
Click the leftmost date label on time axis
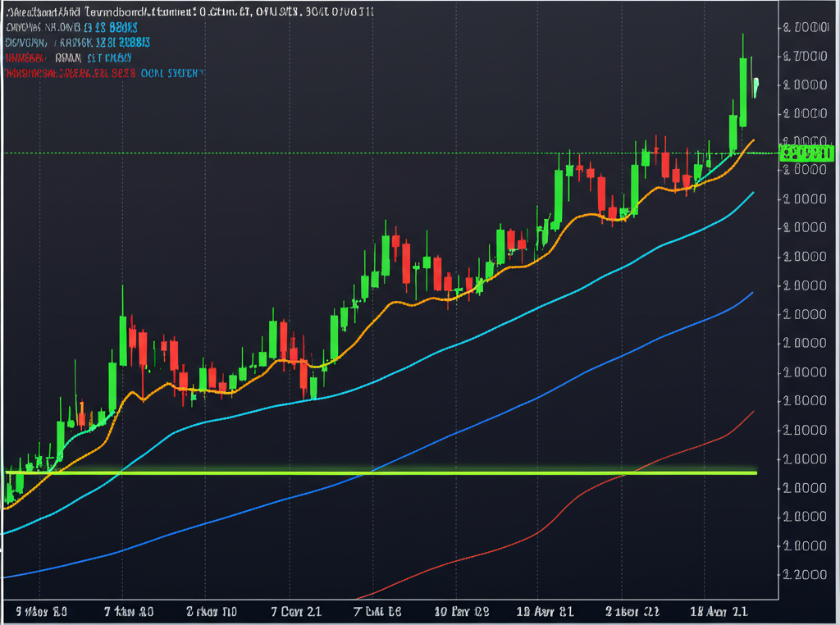tap(41, 611)
